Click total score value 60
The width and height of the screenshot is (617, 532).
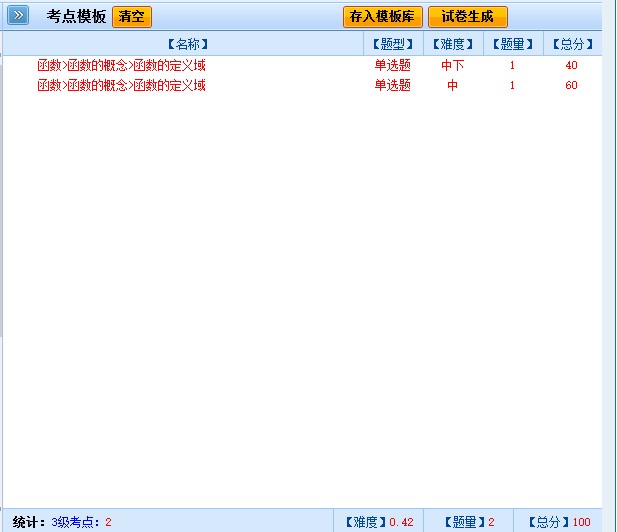click(x=571, y=85)
